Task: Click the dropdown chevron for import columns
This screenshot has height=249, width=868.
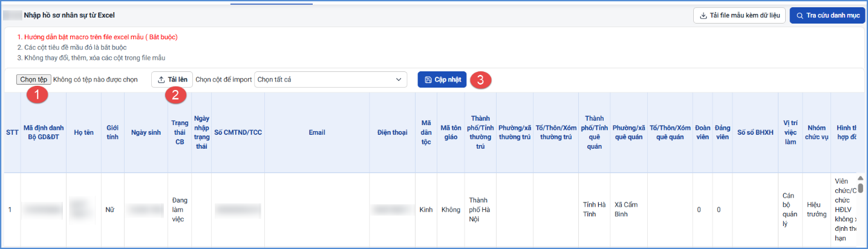Action: [399, 79]
